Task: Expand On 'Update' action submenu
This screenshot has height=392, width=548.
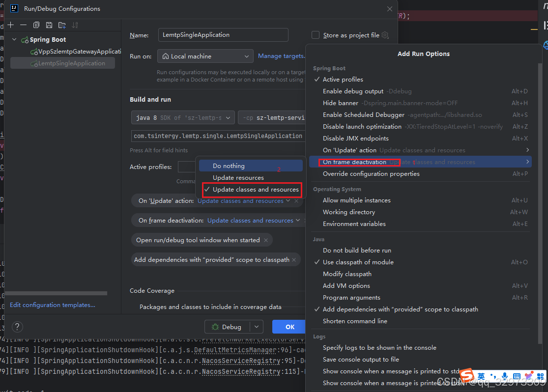Action: tap(527, 150)
